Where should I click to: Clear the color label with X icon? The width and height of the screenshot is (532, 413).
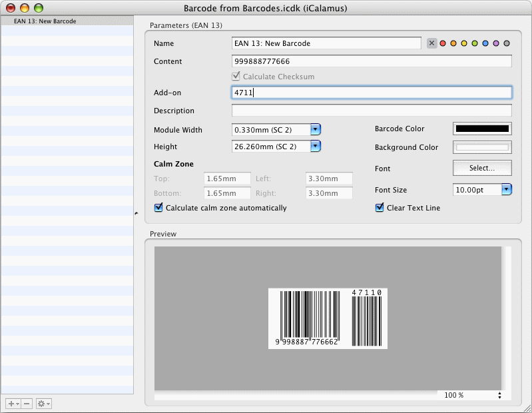pyautogui.click(x=431, y=43)
